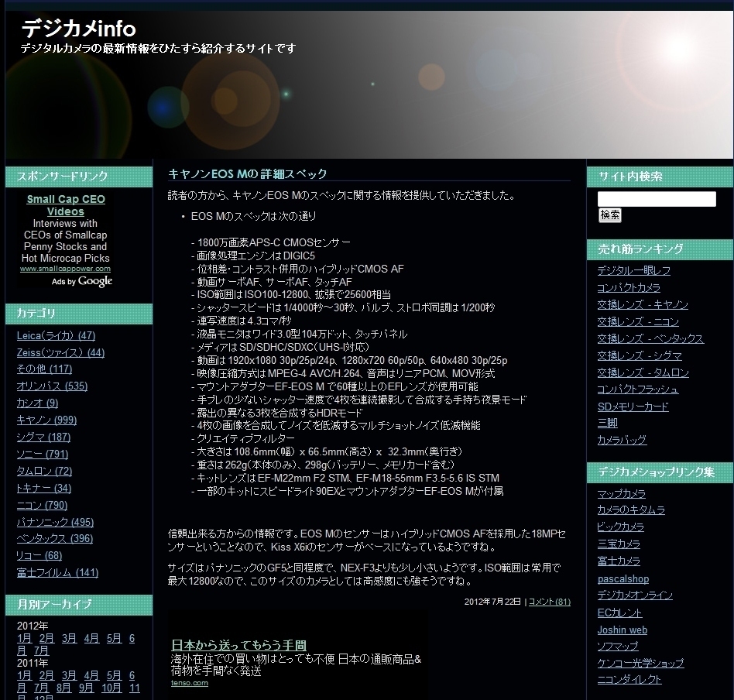Open 三脚 ranking link
Viewport: 734px width, 700px height.
tap(608, 424)
